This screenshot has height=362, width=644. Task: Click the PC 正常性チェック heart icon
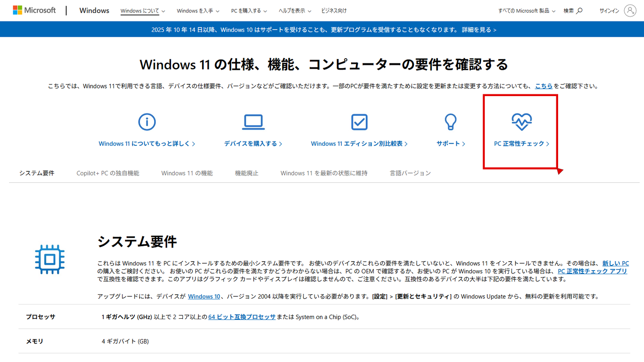[520, 122]
